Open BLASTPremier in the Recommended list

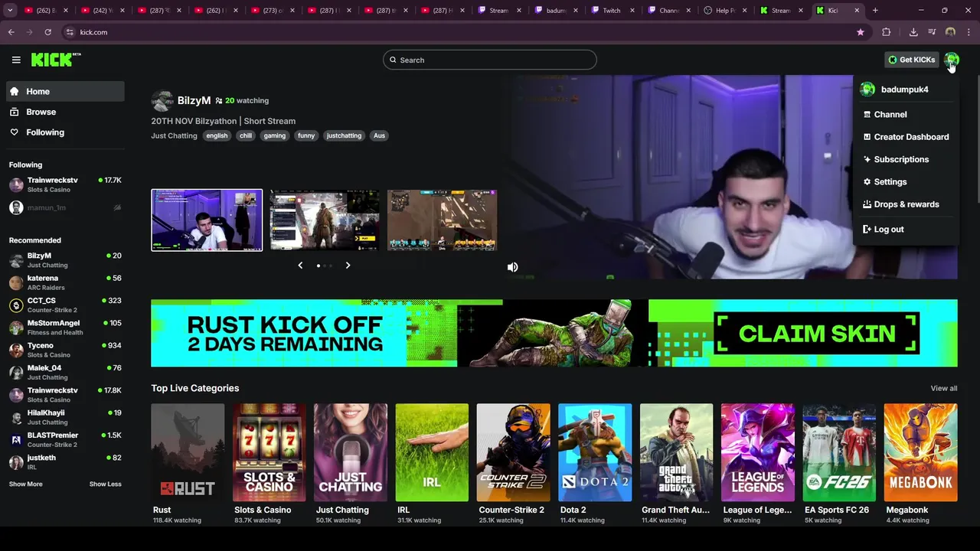tap(65, 439)
